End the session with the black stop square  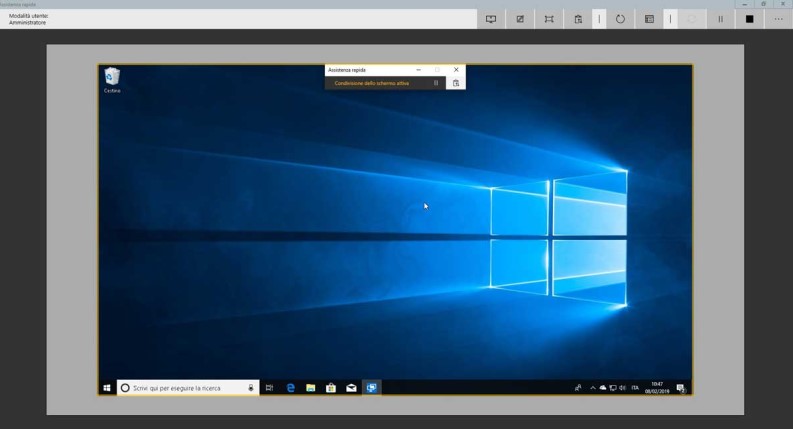click(750, 19)
